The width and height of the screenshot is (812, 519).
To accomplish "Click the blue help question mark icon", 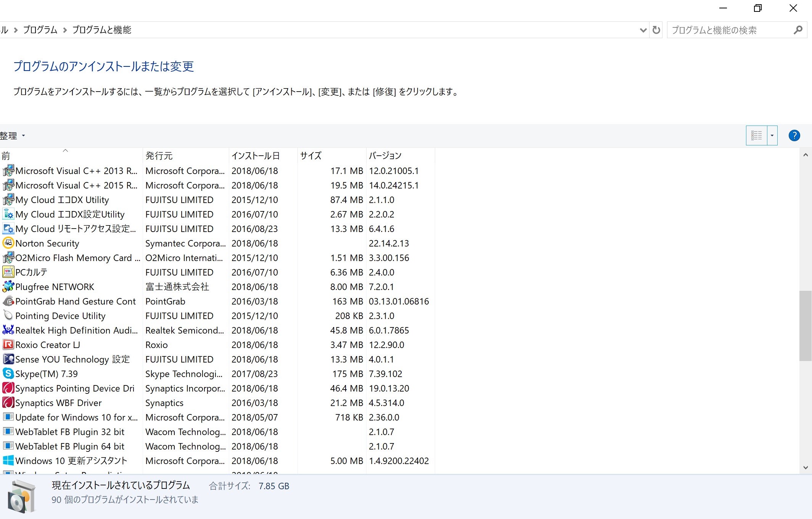I will [794, 135].
